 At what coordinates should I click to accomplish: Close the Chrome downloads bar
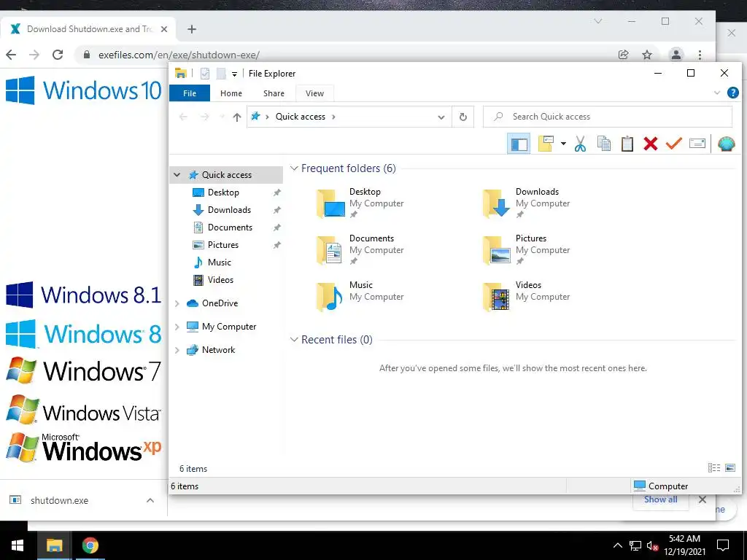tap(703, 499)
